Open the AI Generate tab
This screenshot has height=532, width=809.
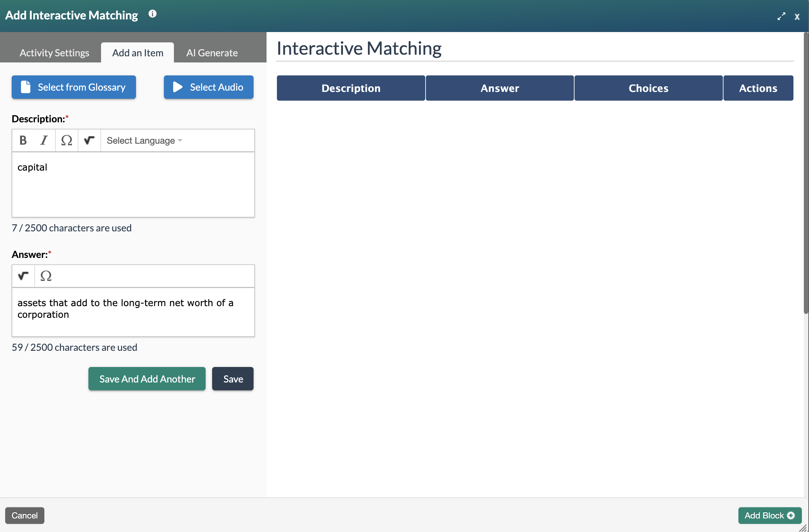point(212,53)
